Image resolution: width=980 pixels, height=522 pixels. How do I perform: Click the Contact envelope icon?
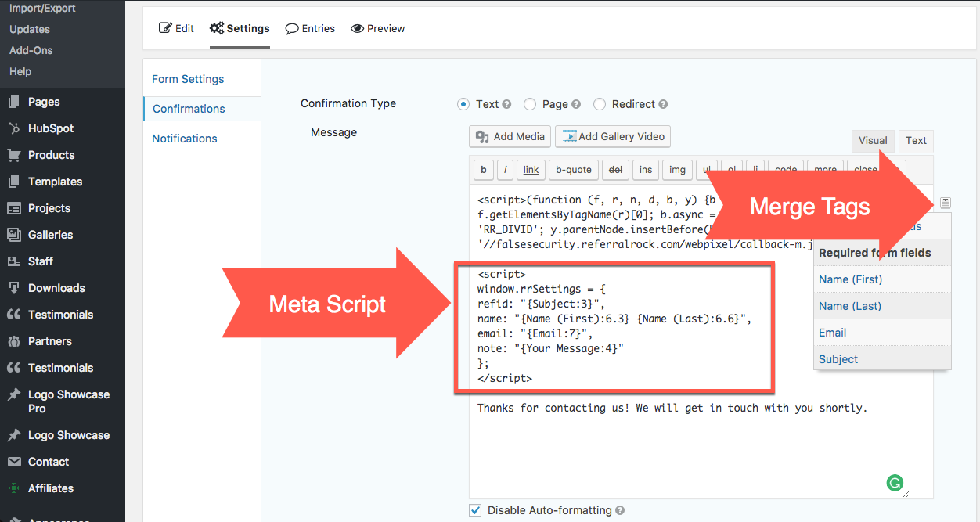[13, 462]
